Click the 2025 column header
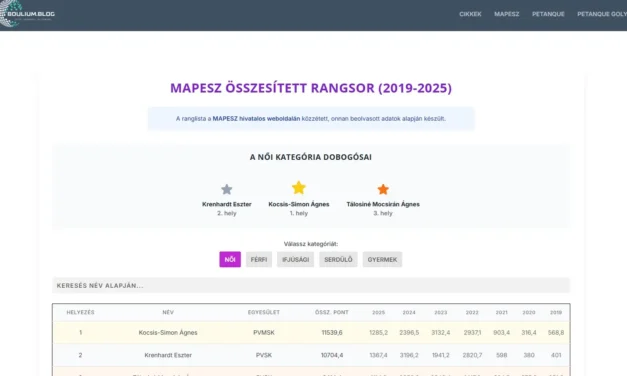The width and height of the screenshot is (627, 376). tap(379, 312)
